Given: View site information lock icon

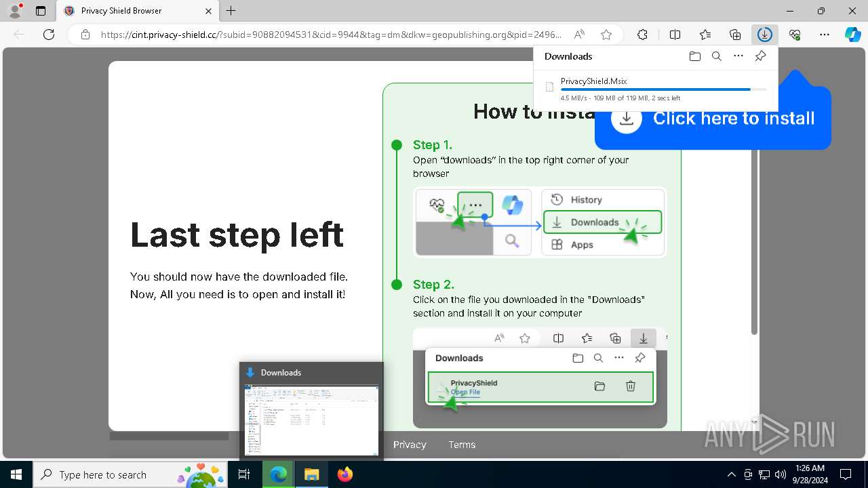Looking at the screenshot, I should point(85,35).
